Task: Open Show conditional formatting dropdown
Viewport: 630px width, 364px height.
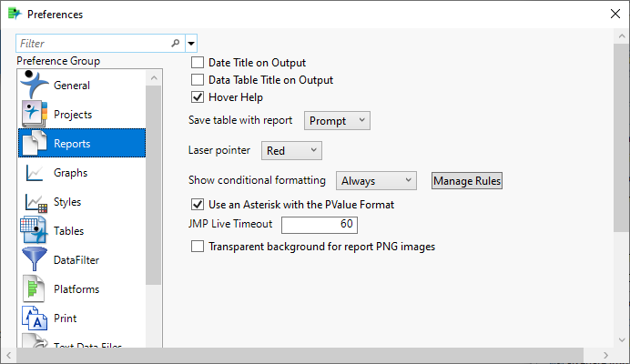Action: point(376,181)
